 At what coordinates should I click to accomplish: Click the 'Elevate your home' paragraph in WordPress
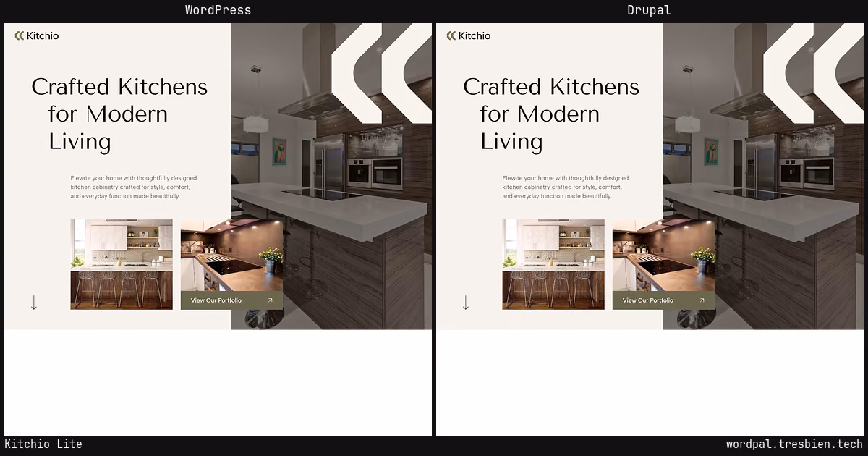pos(134,187)
